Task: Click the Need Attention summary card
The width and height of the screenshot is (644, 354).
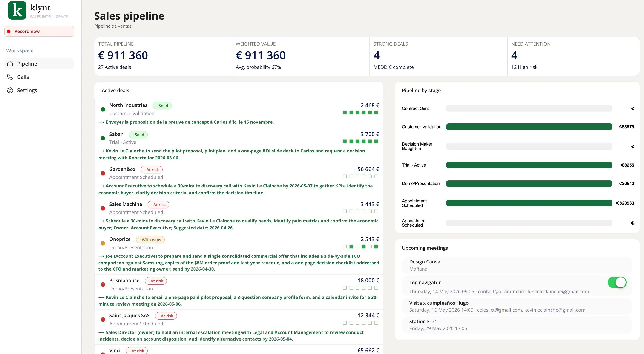Action: 573,56
